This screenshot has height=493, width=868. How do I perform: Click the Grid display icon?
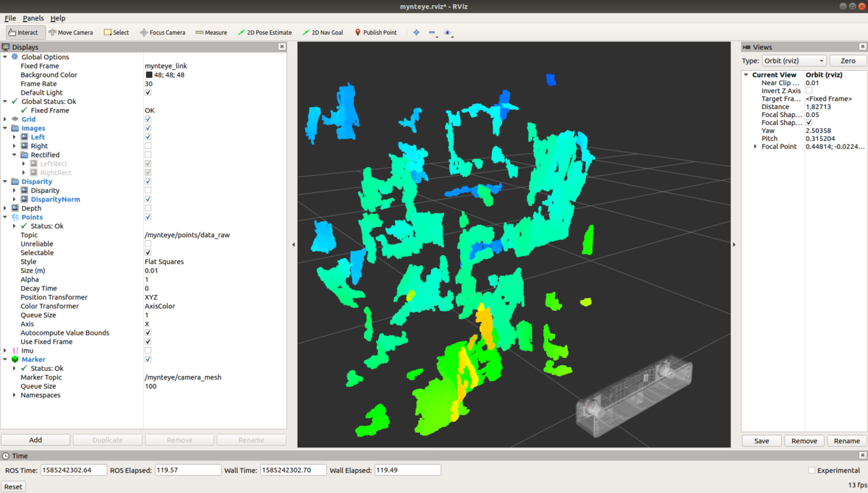coord(14,119)
